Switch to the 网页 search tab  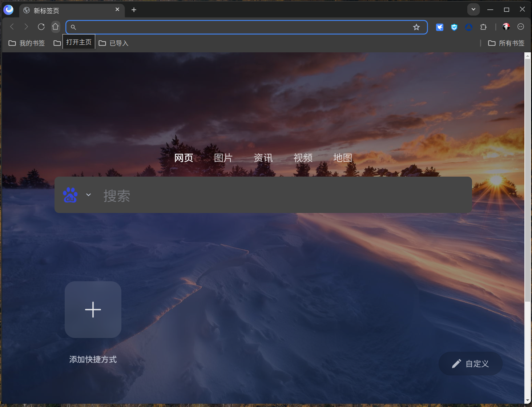[184, 158]
